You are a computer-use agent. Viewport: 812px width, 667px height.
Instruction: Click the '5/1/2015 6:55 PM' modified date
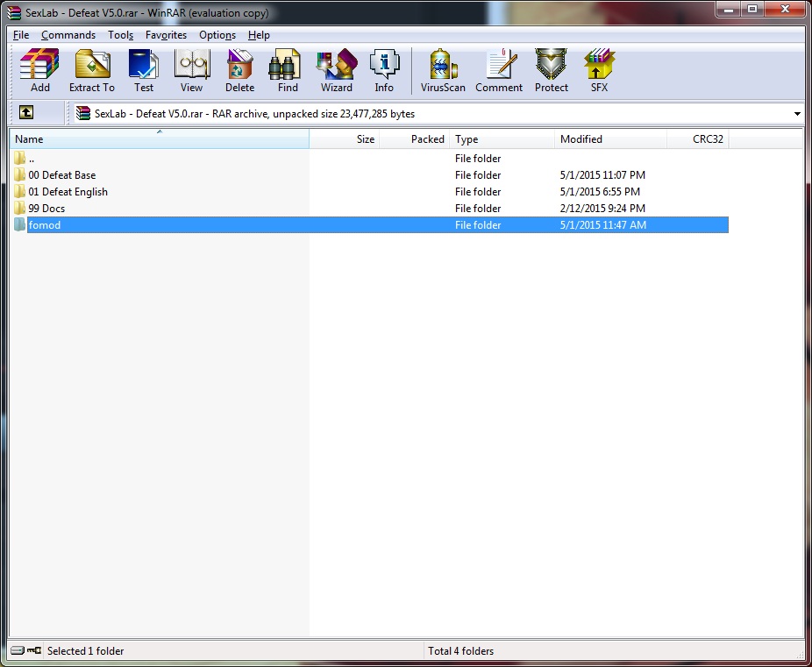[x=600, y=191]
